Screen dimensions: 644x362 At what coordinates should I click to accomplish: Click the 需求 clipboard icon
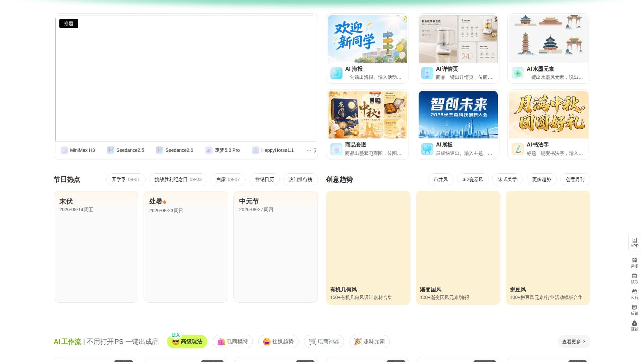pos(634,260)
